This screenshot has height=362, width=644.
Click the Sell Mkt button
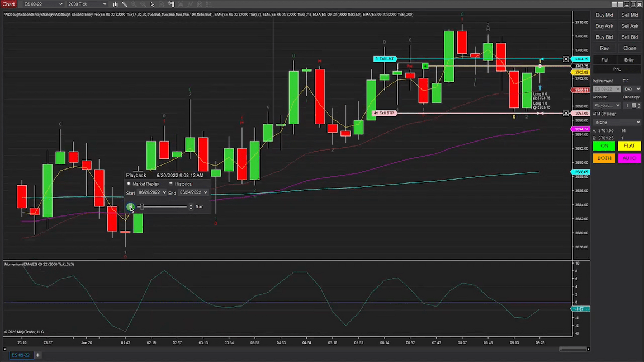pos(629,15)
